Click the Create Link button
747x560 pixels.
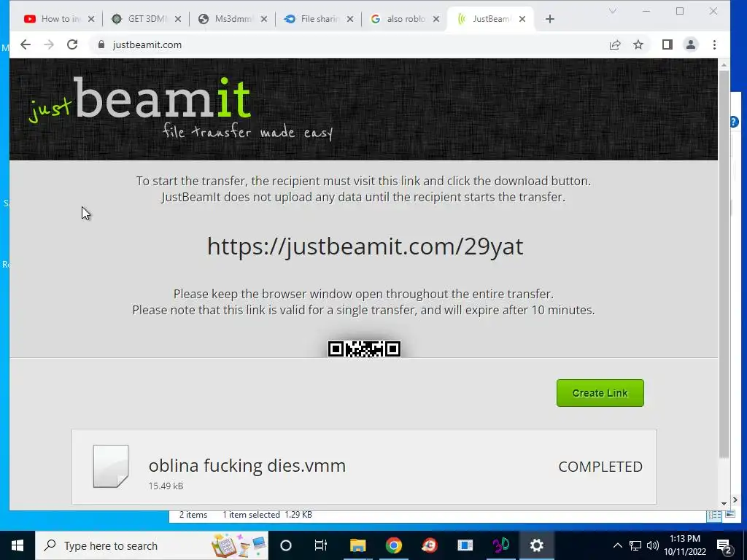[x=600, y=393]
